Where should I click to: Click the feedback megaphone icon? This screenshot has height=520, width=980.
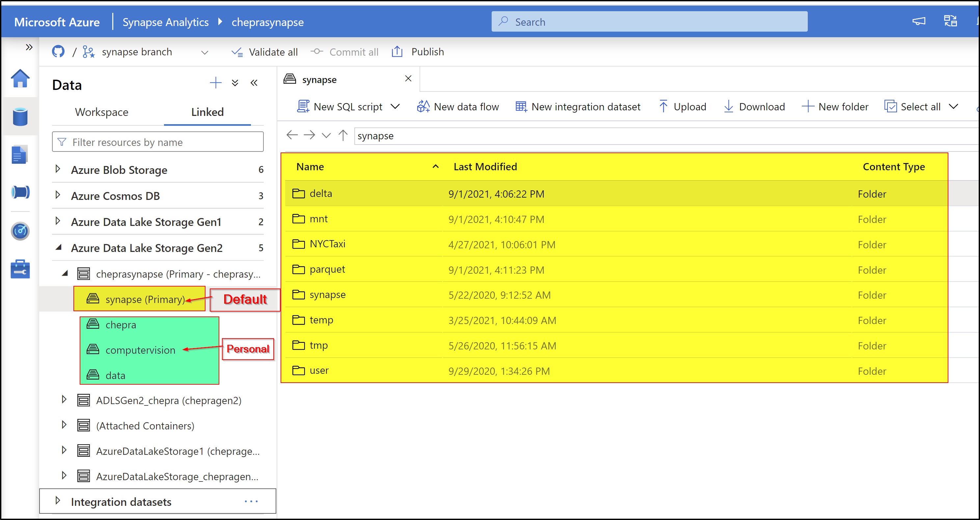[x=918, y=21]
